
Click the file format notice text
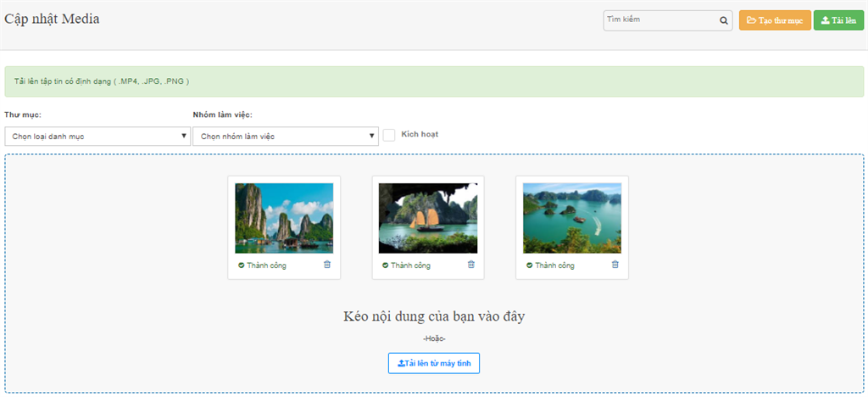click(102, 81)
